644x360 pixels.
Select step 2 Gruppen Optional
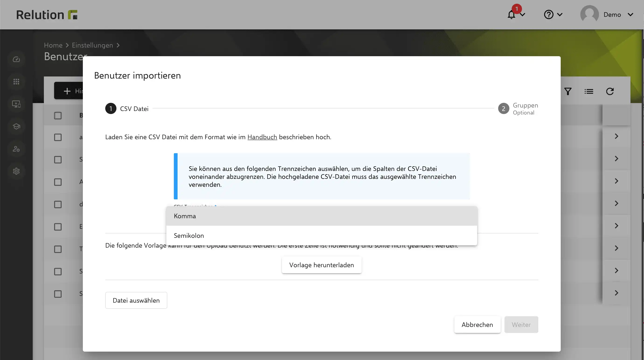click(518, 108)
